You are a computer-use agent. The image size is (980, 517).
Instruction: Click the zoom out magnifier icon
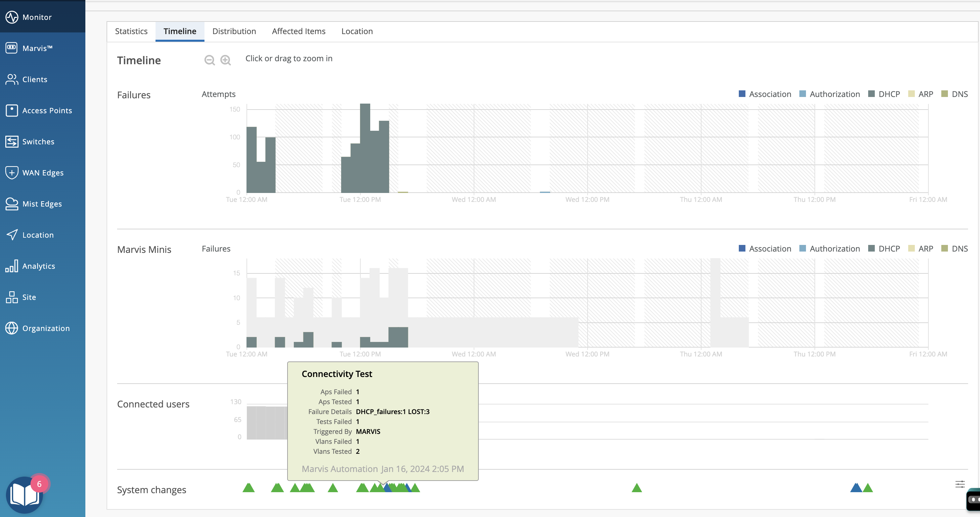coord(209,60)
